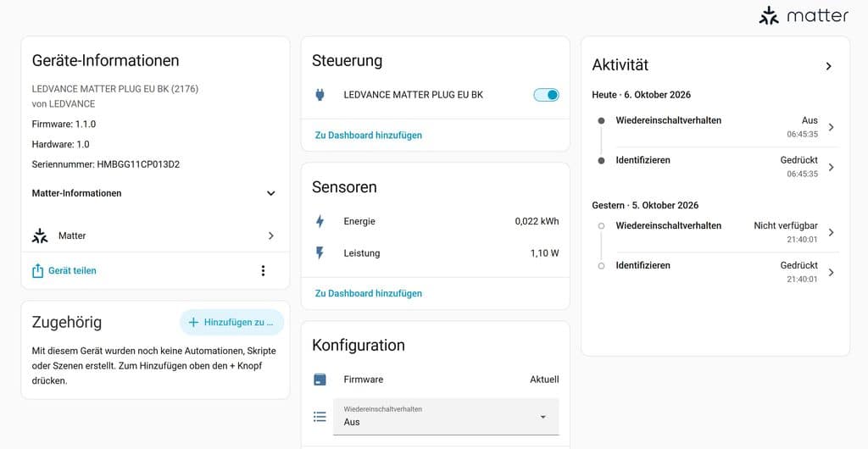Image resolution: width=868 pixels, height=449 pixels.
Task: Click yesterday's Wiedereinschaltverhalten activity label
Action: (668, 225)
